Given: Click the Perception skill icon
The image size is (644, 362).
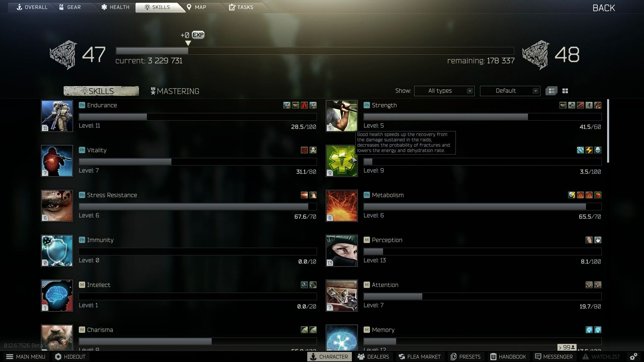Looking at the screenshot, I should (342, 250).
